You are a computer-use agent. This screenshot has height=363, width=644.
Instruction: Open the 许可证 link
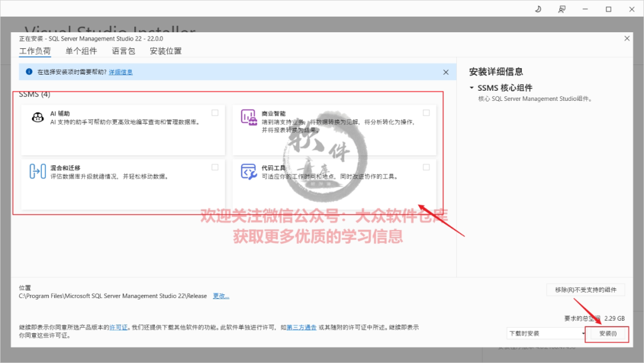point(118,327)
